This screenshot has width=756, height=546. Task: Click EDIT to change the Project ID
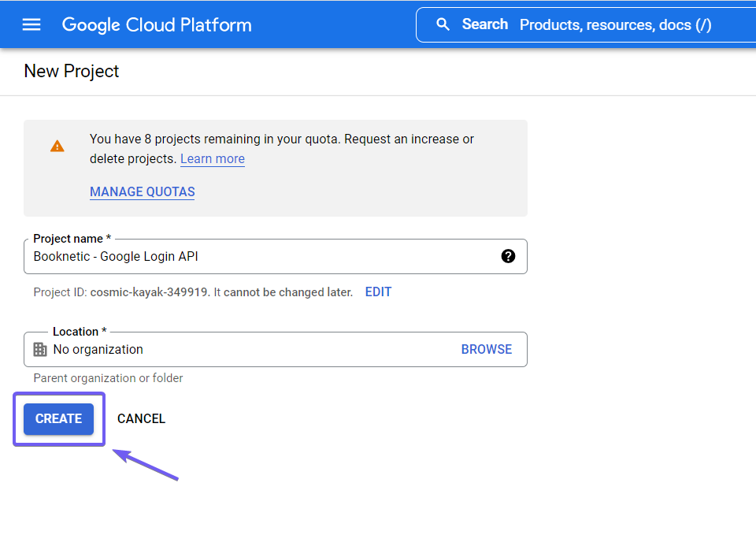point(378,292)
